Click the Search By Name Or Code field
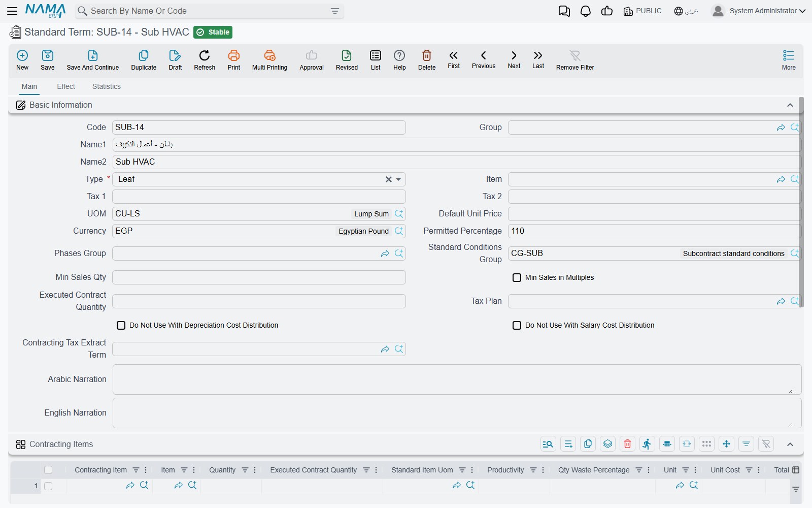Image resolution: width=812 pixels, height=508 pixels. click(209, 11)
